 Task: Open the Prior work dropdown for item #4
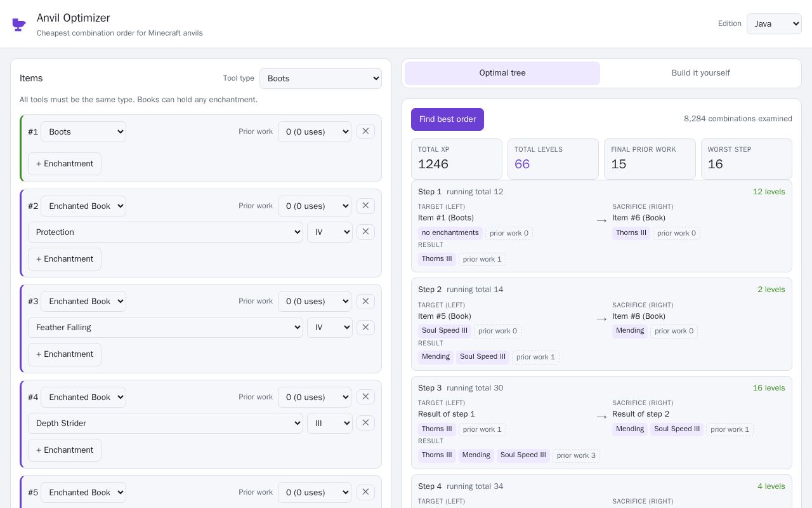[315, 397]
